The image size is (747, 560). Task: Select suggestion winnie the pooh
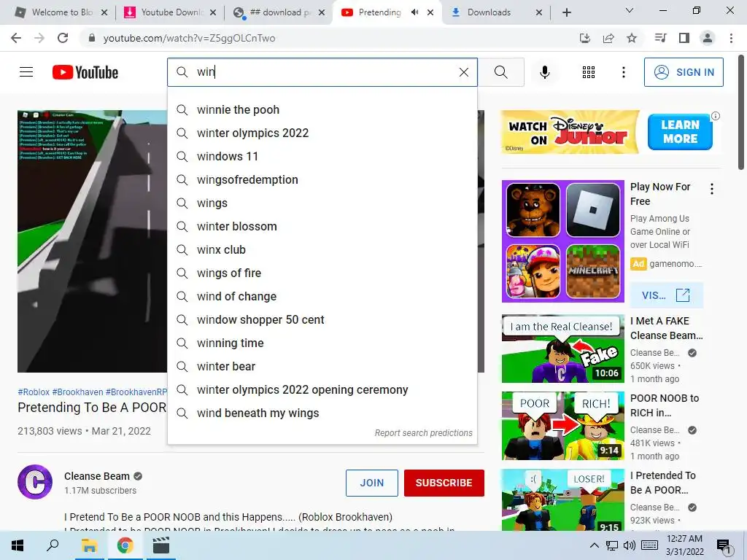pyautogui.click(x=322, y=109)
